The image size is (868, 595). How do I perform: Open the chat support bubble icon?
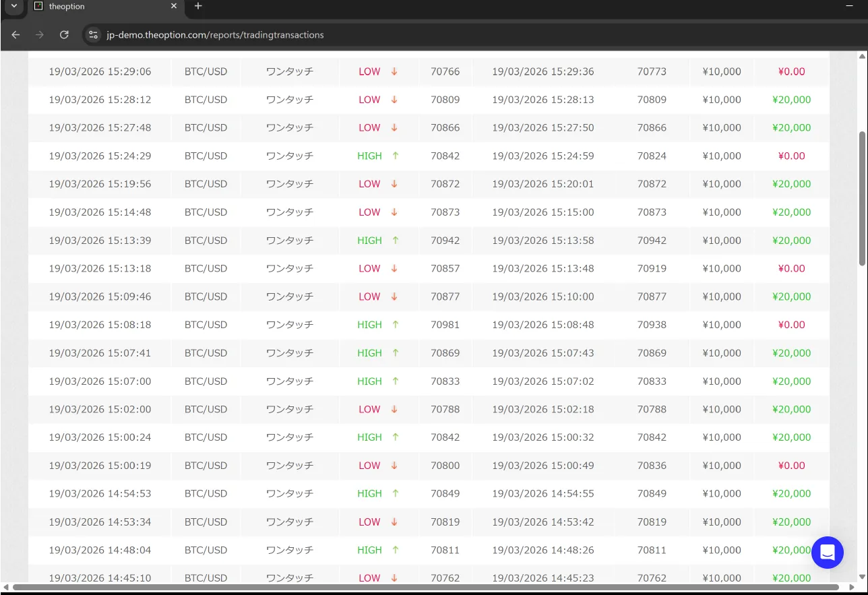tap(827, 553)
